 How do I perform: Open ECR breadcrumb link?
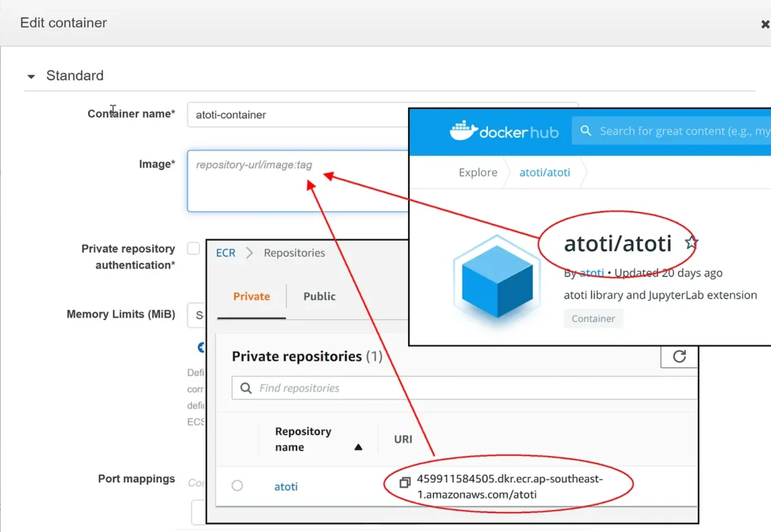[x=226, y=253]
